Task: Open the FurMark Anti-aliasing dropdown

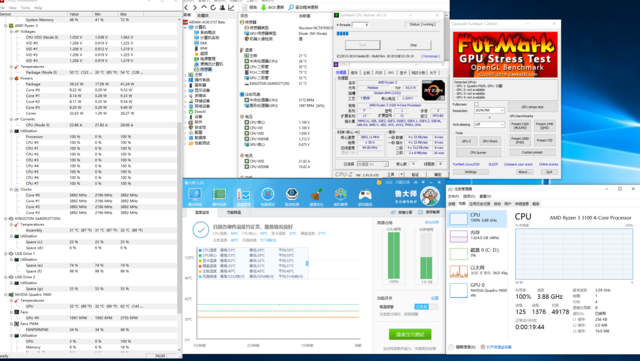Action: [x=489, y=124]
